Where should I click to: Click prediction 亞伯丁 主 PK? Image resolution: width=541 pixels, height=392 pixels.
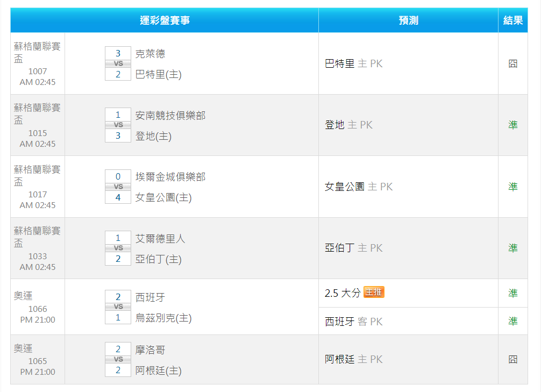(354, 248)
